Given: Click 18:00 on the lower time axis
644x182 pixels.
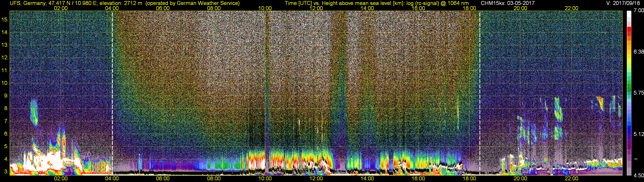Looking at the screenshot, I should [469, 179].
